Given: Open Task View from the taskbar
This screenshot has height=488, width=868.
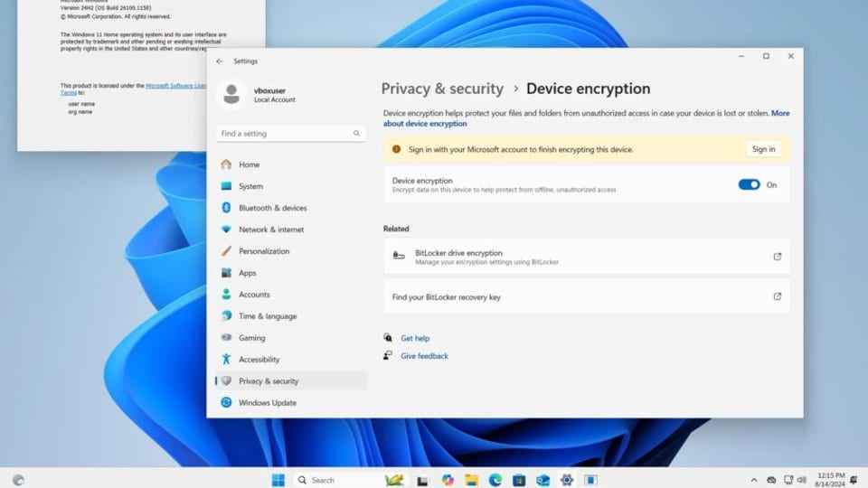Looking at the screenshot, I should [x=422, y=480].
